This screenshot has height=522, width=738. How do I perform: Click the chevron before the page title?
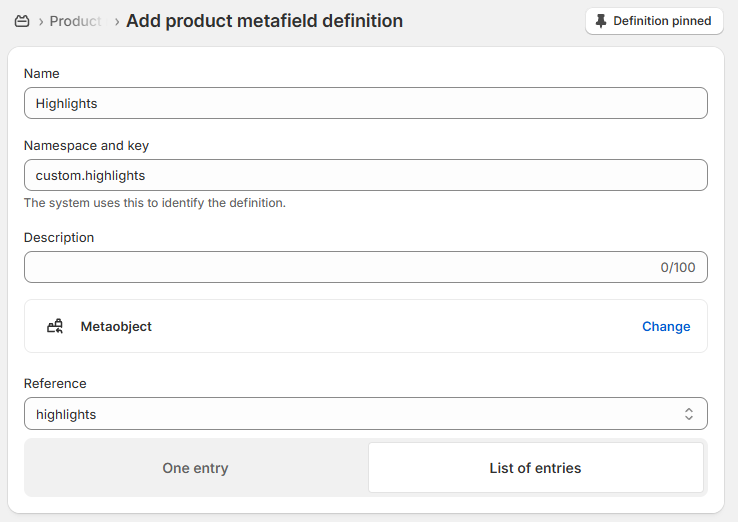coord(117,21)
